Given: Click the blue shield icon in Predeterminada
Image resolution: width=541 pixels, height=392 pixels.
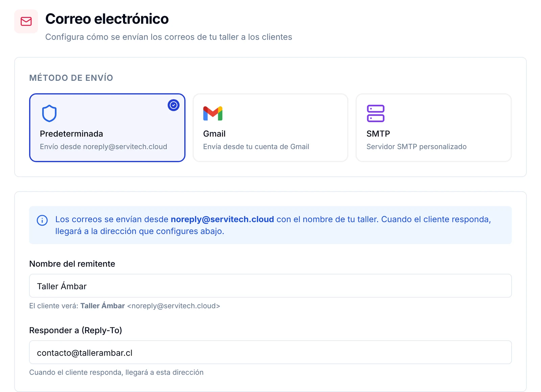Looking at the screenshot, I should click(49, 113).
